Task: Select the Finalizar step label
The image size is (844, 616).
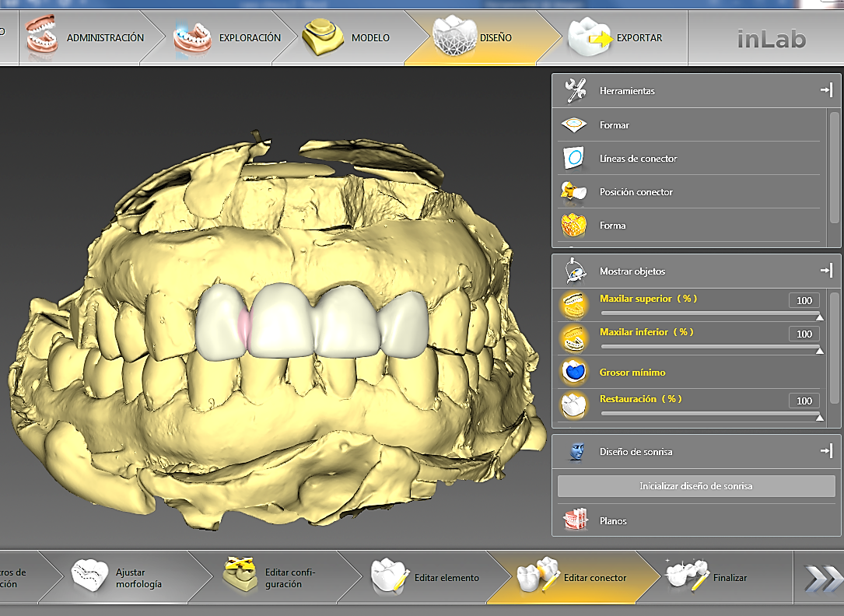Action: (x=730, y=578)
